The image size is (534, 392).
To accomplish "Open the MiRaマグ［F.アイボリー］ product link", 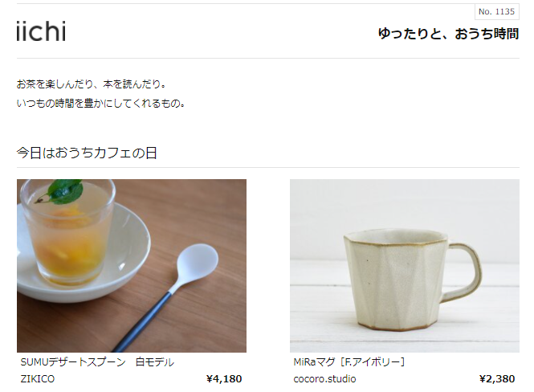I will [x=349, y=362].
